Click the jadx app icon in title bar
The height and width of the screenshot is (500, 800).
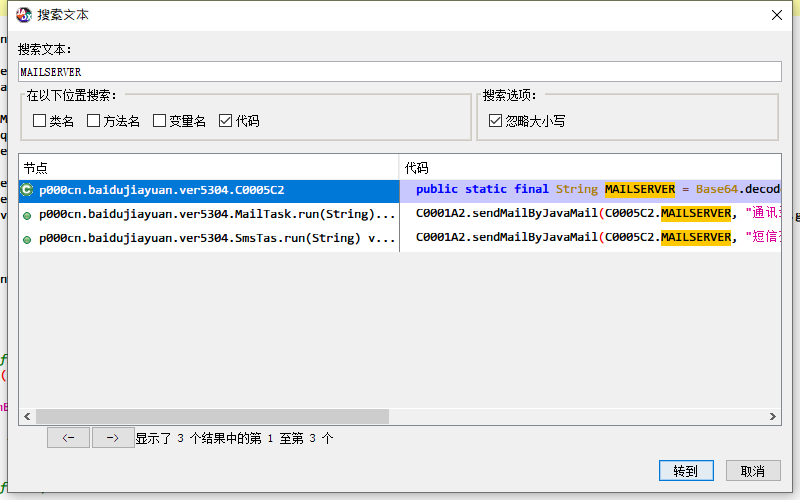tap(23, 15)
